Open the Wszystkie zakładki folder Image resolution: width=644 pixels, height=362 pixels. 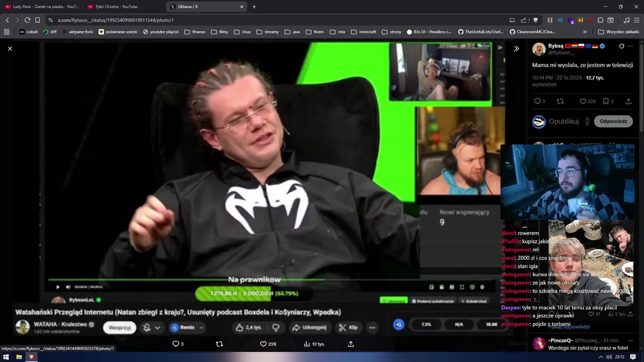click(618, 32)
